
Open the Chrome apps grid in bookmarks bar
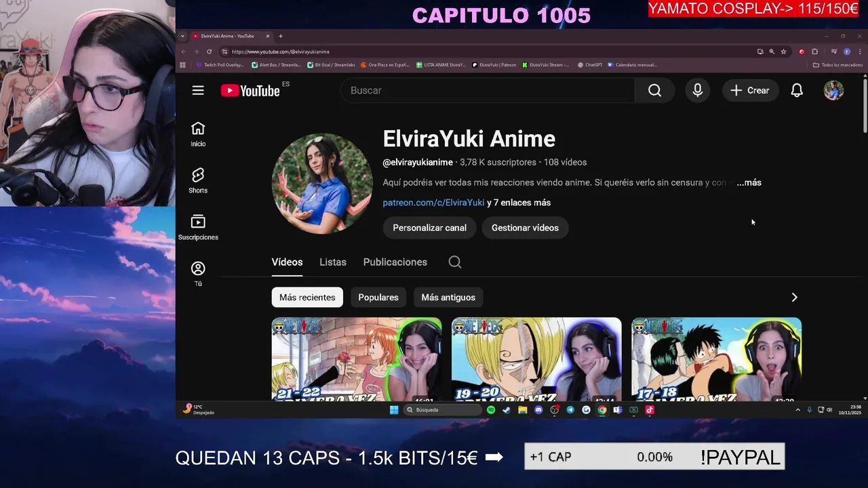point(182,65)
